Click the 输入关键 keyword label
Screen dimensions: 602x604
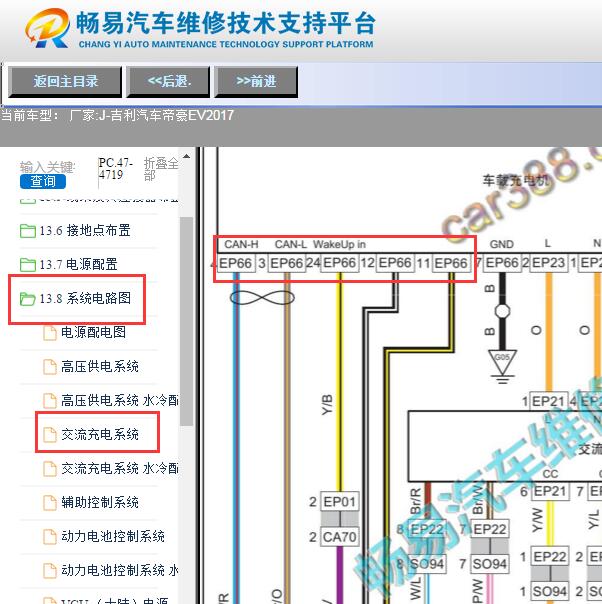47,168
